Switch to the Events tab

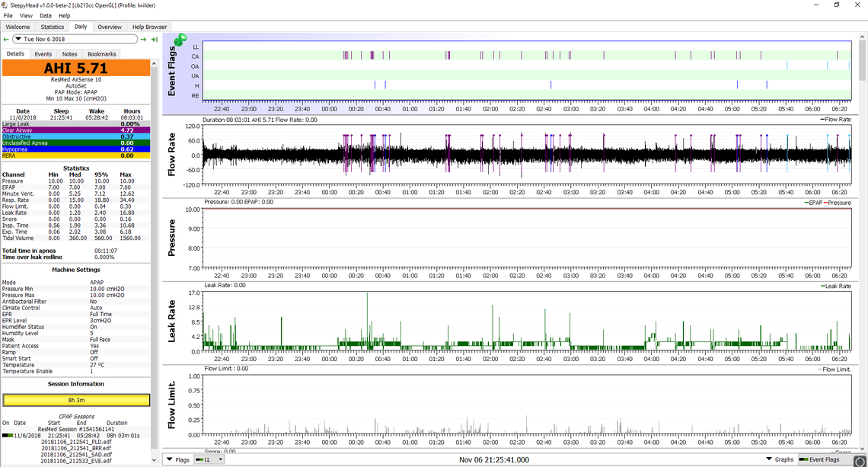coord(43,54)
